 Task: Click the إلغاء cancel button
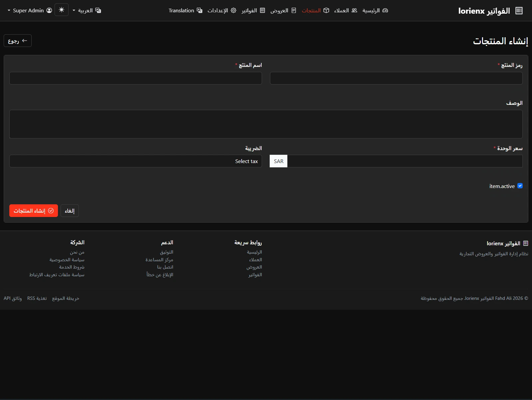tap(70, 211)
